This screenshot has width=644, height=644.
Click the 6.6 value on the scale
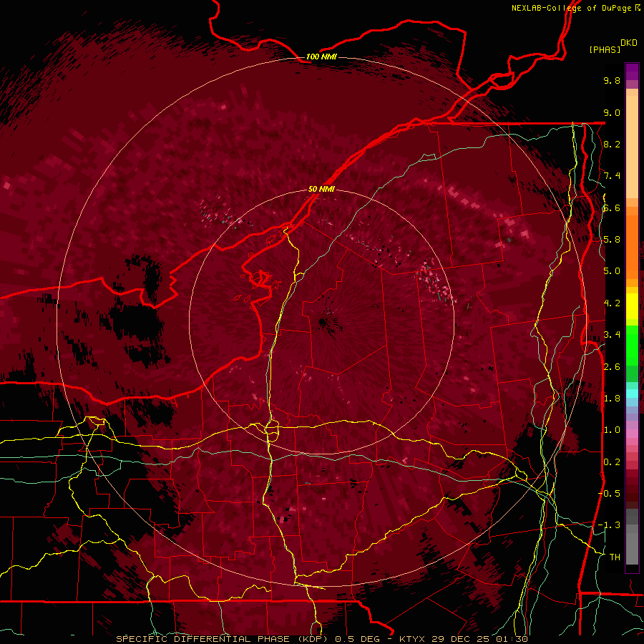click(612, 208)
